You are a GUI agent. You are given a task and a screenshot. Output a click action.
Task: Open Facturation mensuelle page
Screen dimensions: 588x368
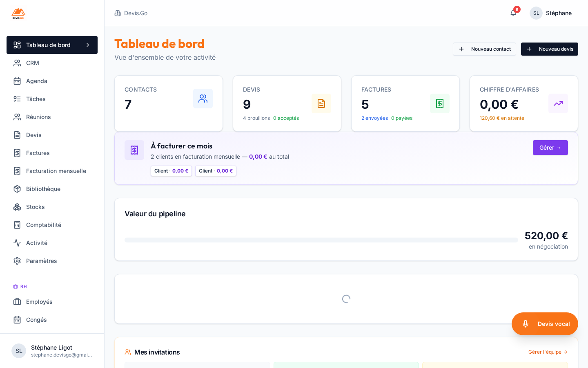52,171
